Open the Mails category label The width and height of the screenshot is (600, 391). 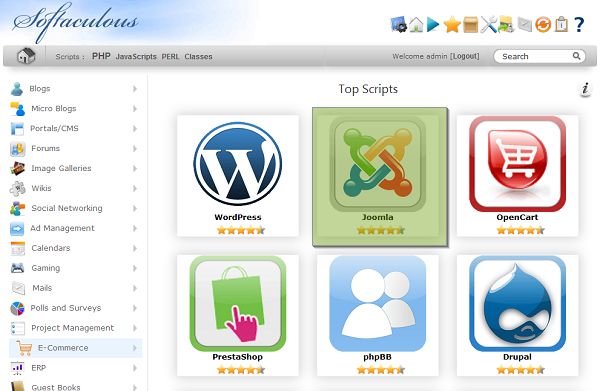(x=42, y=288)
